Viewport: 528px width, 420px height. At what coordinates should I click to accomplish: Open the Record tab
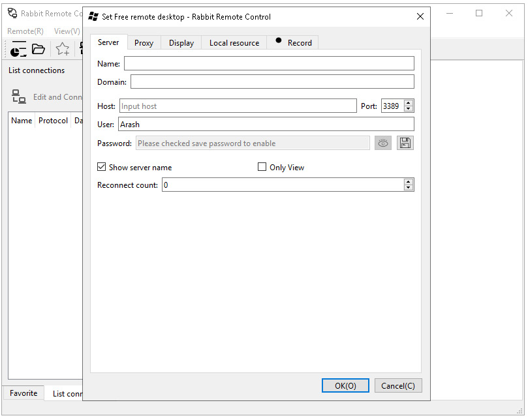(x=292, y=43)
